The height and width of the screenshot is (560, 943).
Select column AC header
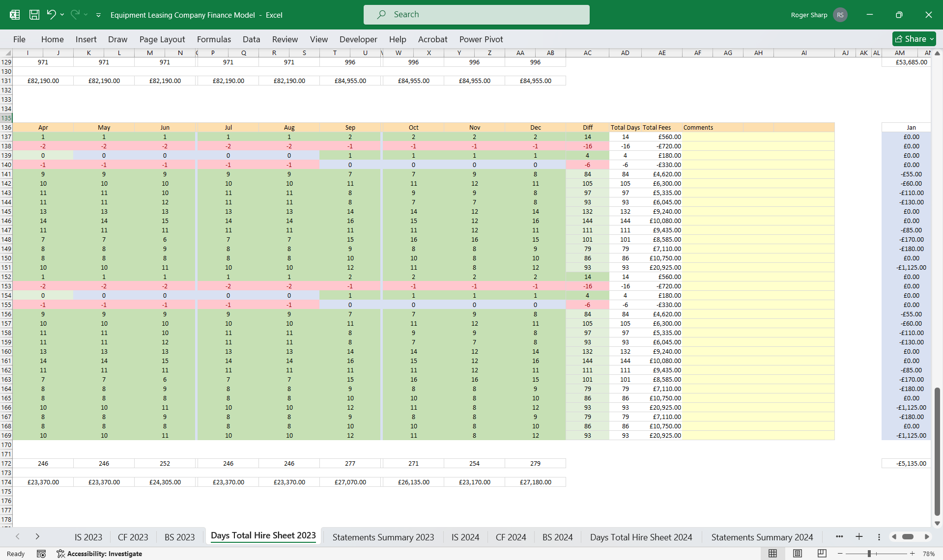tap(587, 53)
